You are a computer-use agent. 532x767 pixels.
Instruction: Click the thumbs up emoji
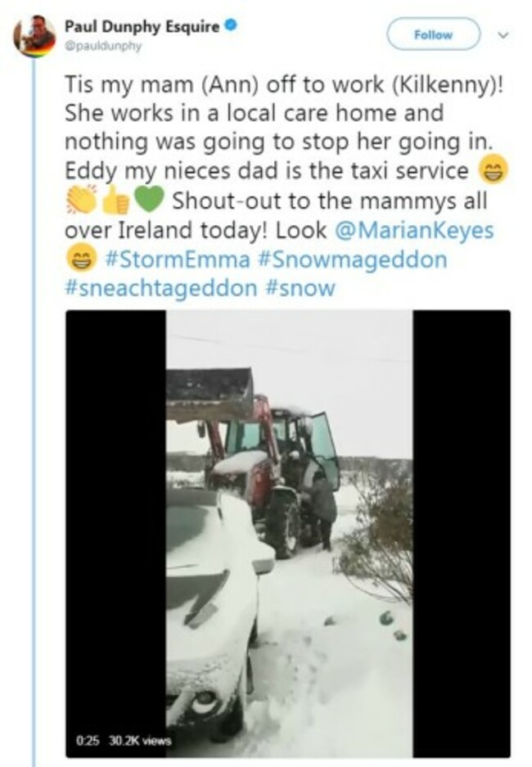(115, 201)
